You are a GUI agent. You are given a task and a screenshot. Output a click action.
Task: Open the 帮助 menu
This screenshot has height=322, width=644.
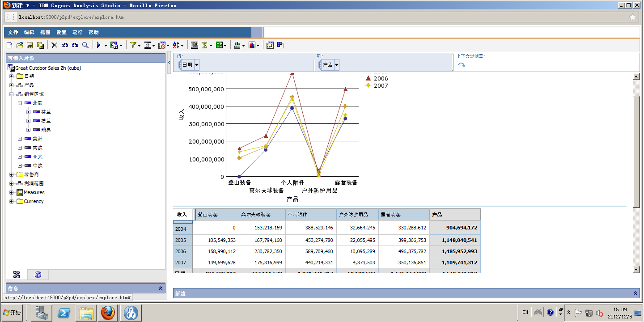(x=93, y=32)
